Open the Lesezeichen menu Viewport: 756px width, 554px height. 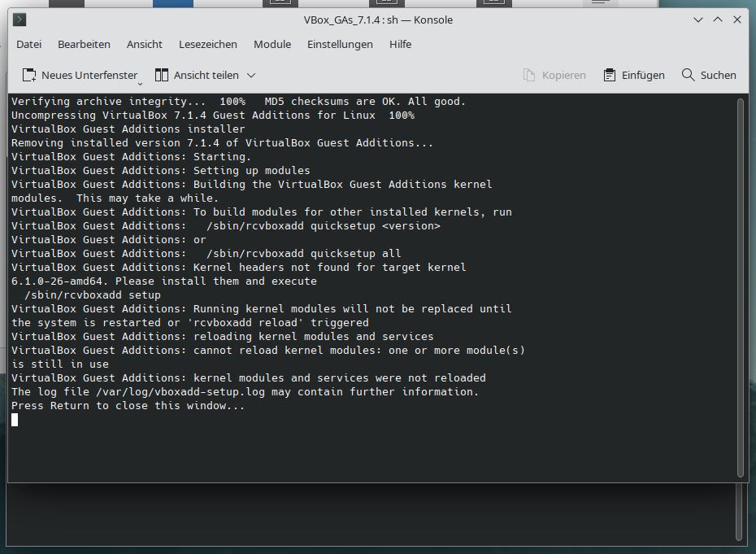pyautogui.click(x=208, y=45)
